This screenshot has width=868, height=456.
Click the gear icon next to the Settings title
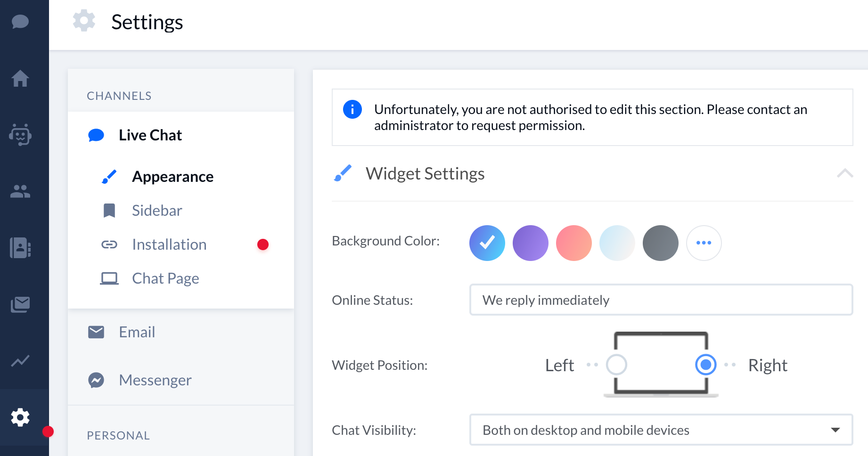(84, 21)
